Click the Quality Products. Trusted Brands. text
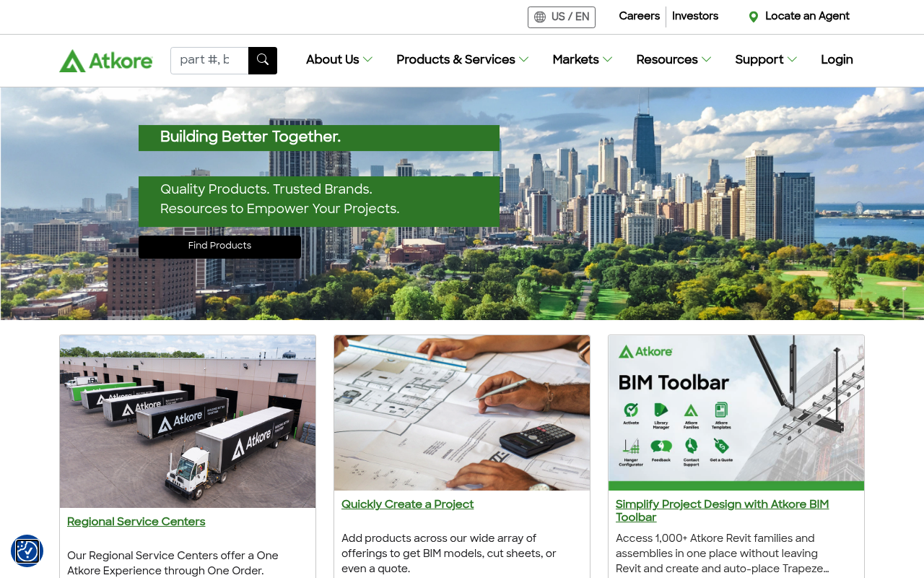Image resolution: width=924 pixels, height=578 pixels. 266,190
